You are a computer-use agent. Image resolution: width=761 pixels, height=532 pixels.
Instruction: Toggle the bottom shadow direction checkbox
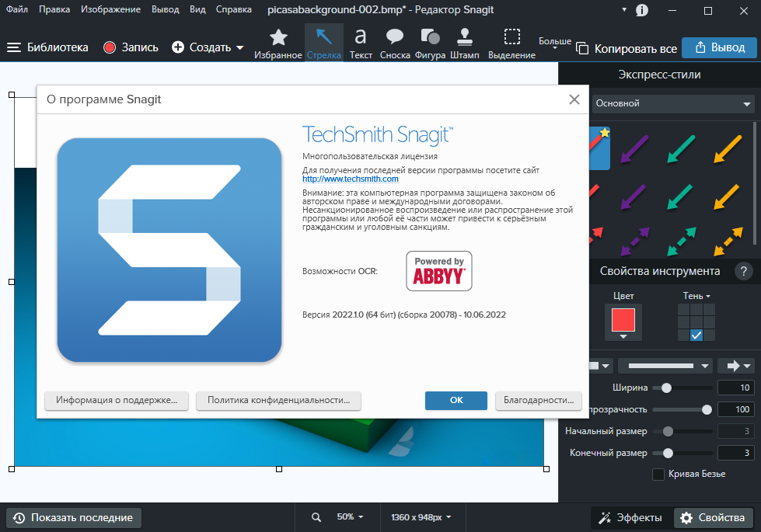click(696, 336)
